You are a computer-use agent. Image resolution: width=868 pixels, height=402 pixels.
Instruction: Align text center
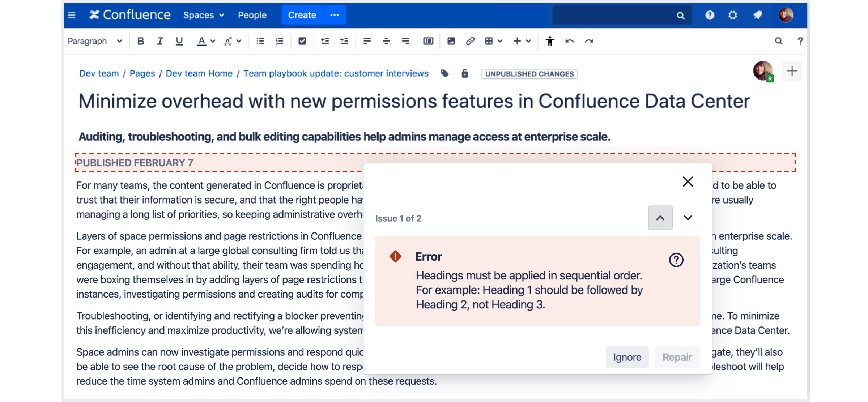(x=386, y=41)
